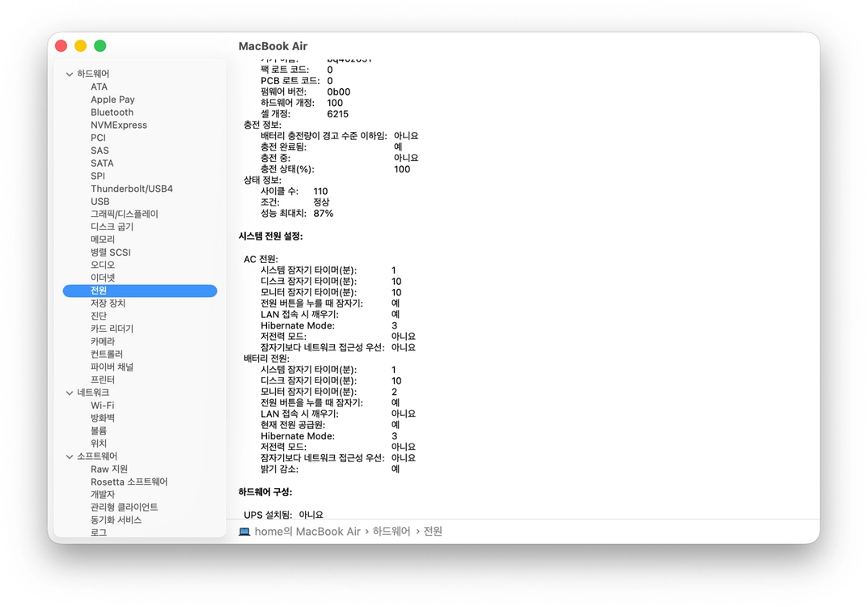Open the 프린터 entry

click(x=103, y=380)
